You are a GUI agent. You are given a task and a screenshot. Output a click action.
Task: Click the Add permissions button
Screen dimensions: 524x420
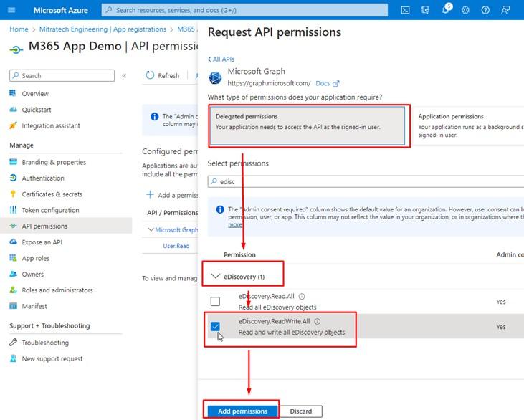(242, 411)
